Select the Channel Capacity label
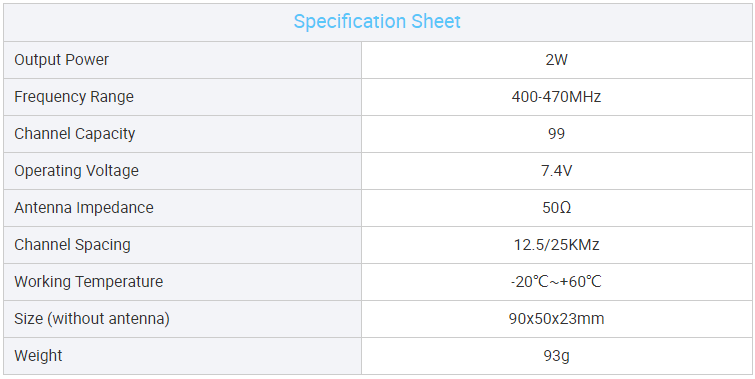This screenshot has height=379, width=755. (75, 134)
